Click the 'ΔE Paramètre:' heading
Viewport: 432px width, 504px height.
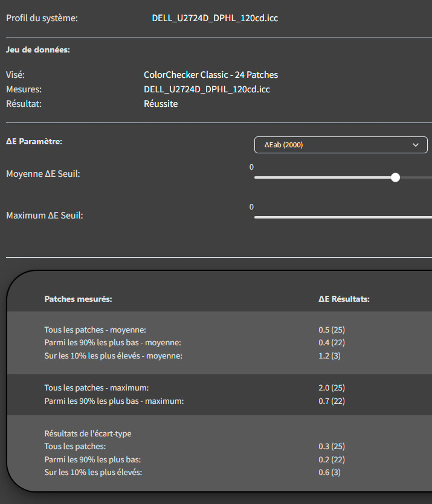pos(34,141)
